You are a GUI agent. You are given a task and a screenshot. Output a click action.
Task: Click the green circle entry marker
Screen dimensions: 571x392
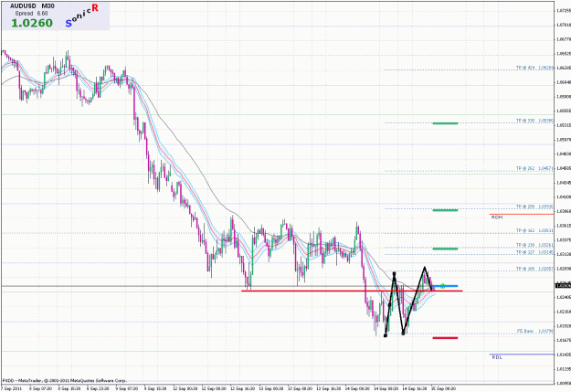[442, 286]
